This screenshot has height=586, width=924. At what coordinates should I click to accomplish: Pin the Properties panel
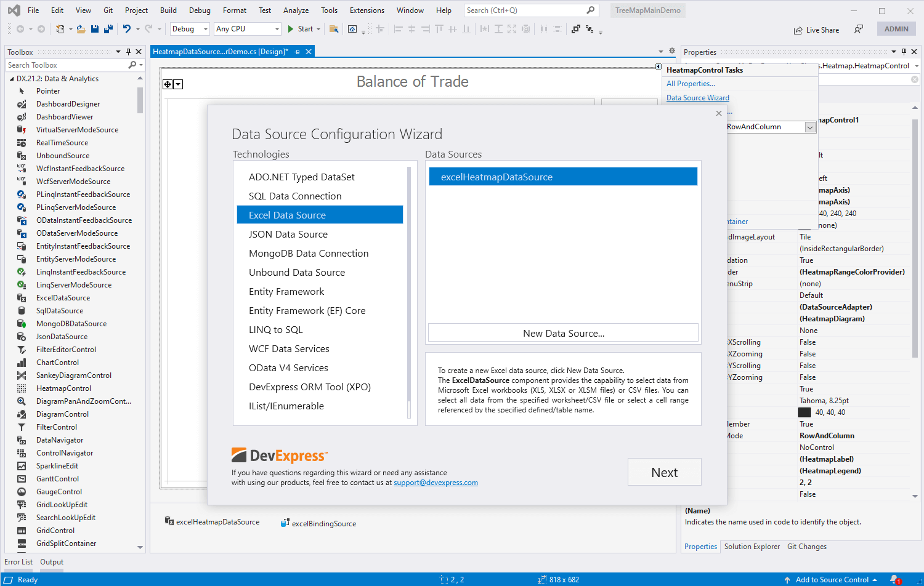[x=904, y=52]
